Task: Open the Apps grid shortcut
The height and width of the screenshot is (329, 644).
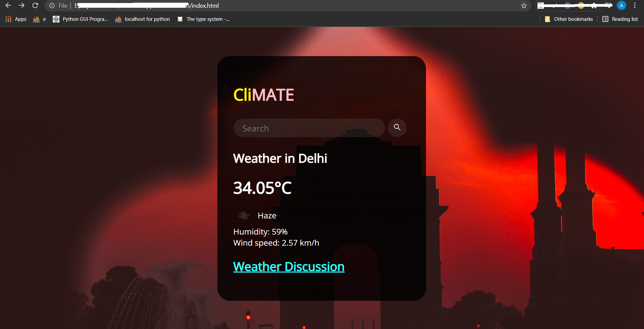Action: click(16, 19)
